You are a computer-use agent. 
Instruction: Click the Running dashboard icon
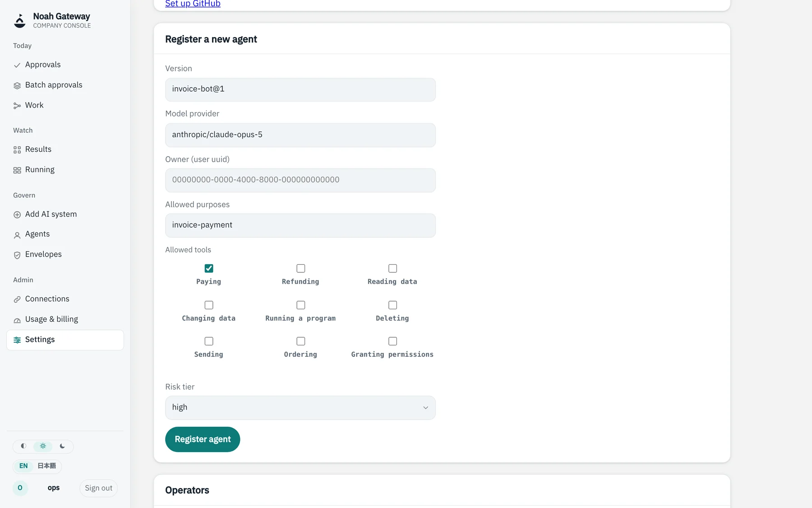click(17, 170)
